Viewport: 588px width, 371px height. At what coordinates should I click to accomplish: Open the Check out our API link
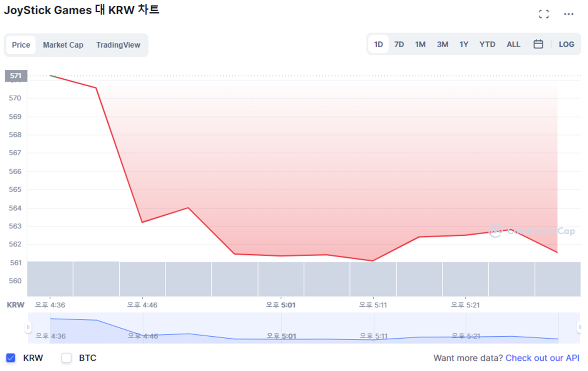[542, 358]
